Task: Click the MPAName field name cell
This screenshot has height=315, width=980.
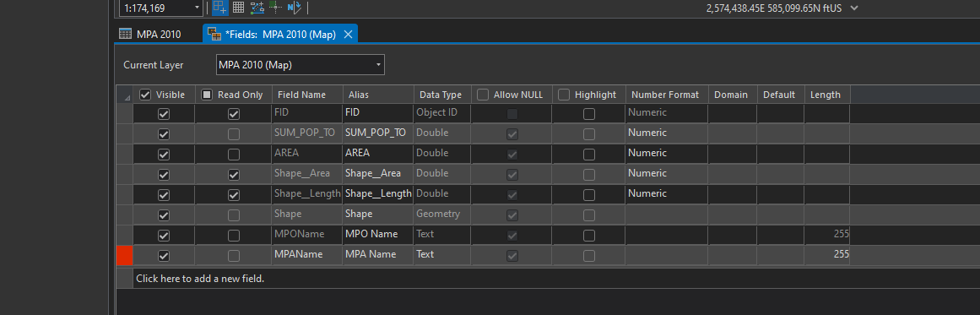Action: tap(307, 254)
